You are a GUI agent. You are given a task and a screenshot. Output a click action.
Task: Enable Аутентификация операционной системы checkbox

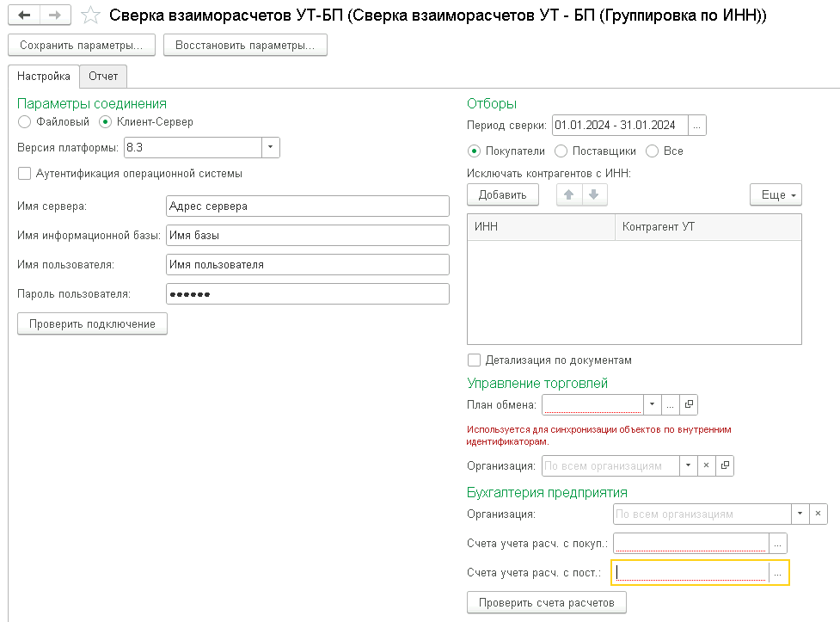(24, 173)
